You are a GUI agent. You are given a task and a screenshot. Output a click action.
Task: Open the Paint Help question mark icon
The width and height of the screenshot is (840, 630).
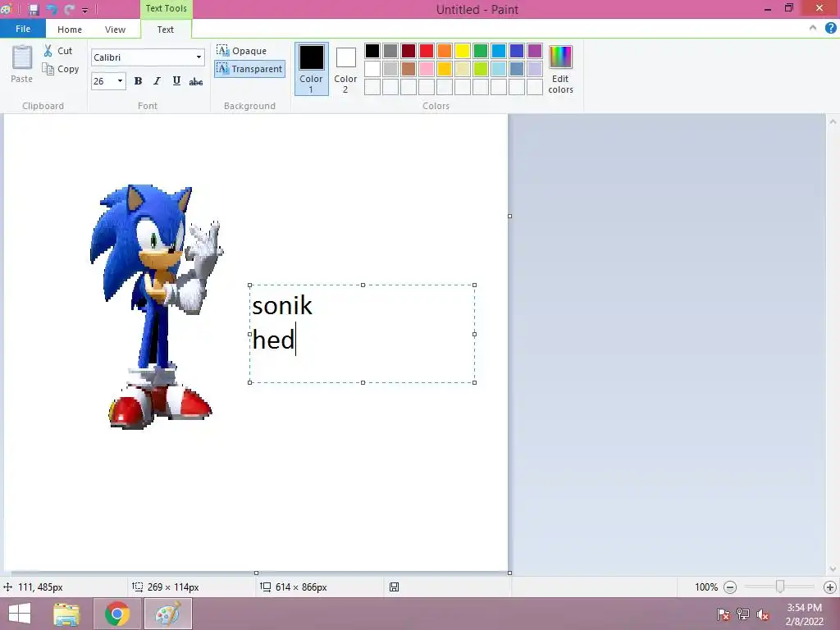830,28
